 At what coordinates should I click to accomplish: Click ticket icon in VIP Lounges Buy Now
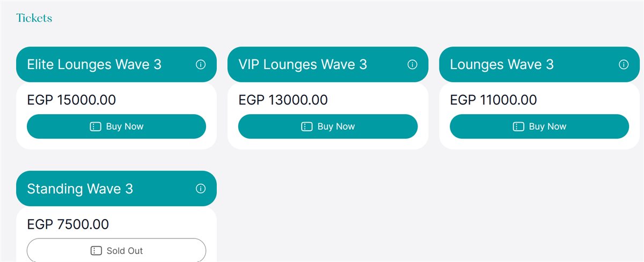(x=306, y=127)
